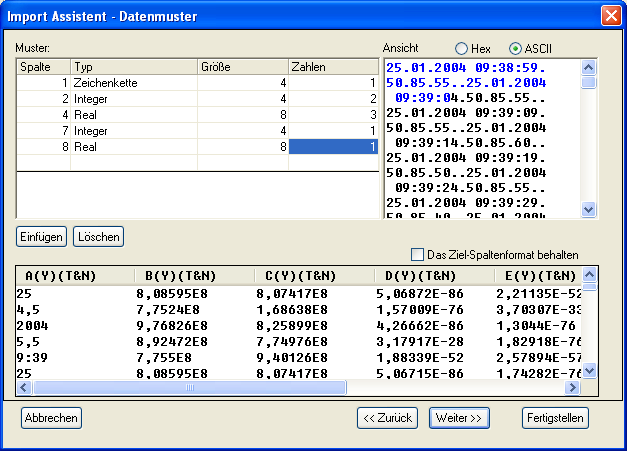
Task: Click the highlighted Zahlen cell in Spalte 8 row
Action: pos(333,147)
